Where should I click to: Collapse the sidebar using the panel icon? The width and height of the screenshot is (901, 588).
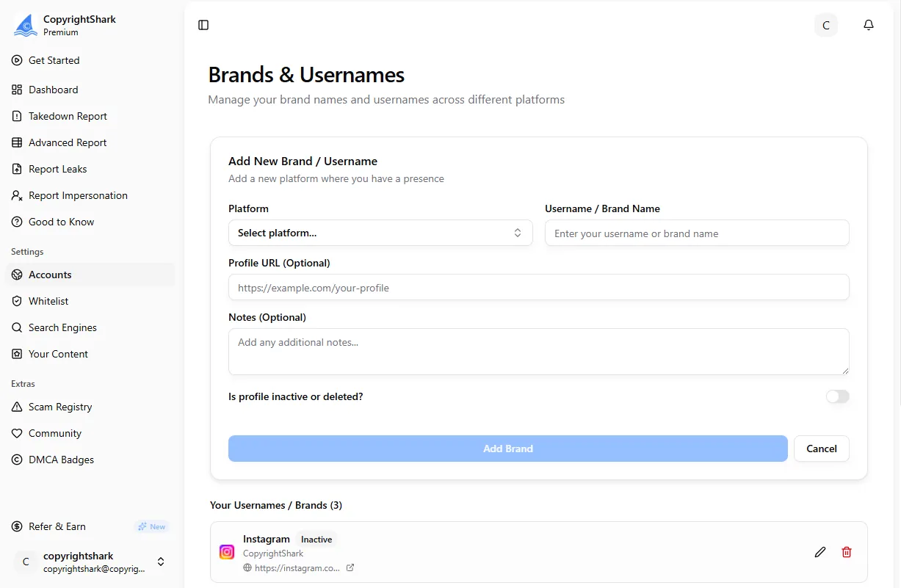tap(203, 24)
